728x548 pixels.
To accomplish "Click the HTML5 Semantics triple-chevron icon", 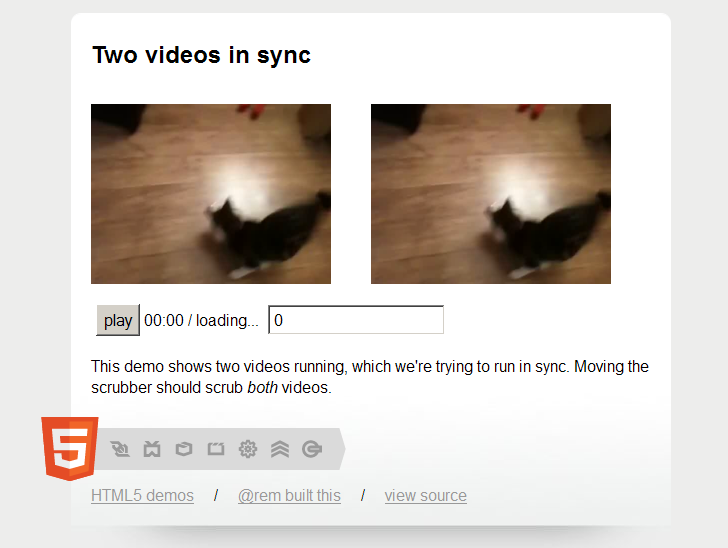I will 280,449.
